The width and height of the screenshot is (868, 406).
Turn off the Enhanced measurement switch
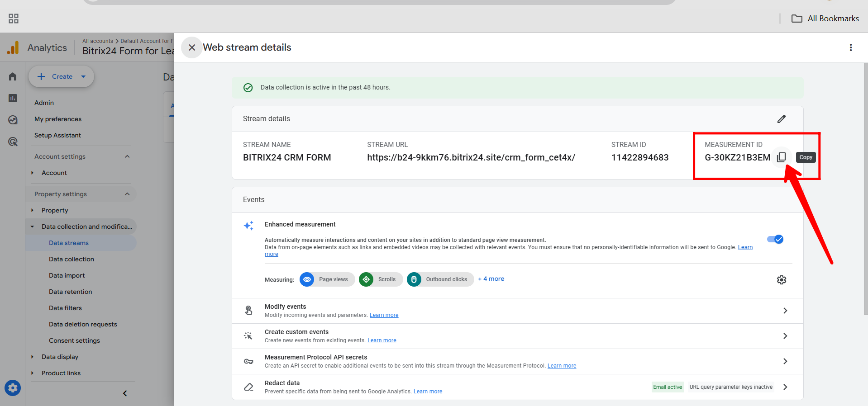pos(775,239)
